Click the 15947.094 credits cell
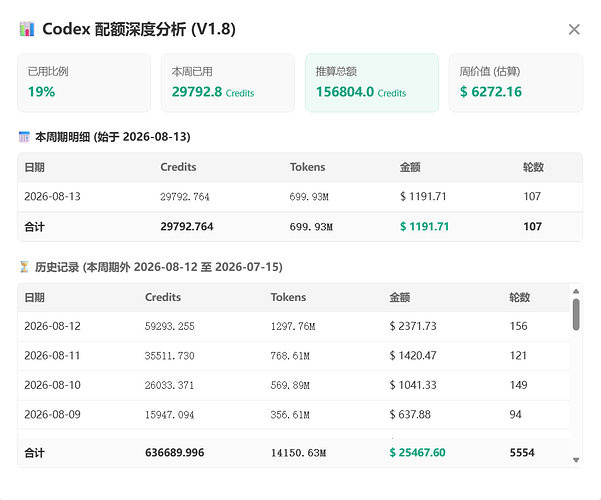601x500 pixels. 169,414
